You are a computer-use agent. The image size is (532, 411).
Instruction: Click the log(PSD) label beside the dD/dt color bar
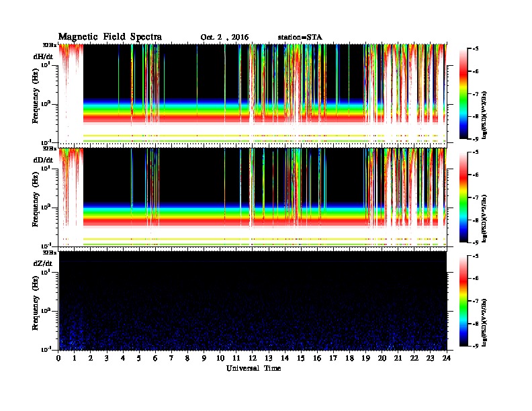coord(484,219)
